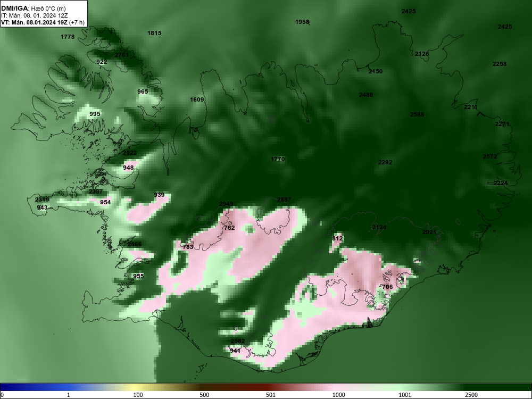This screenshot has height=399, width=532.
Task: Click the map title 'DMI/IGA: Hæð 0°C (m)'
Action: pos(33,9)
